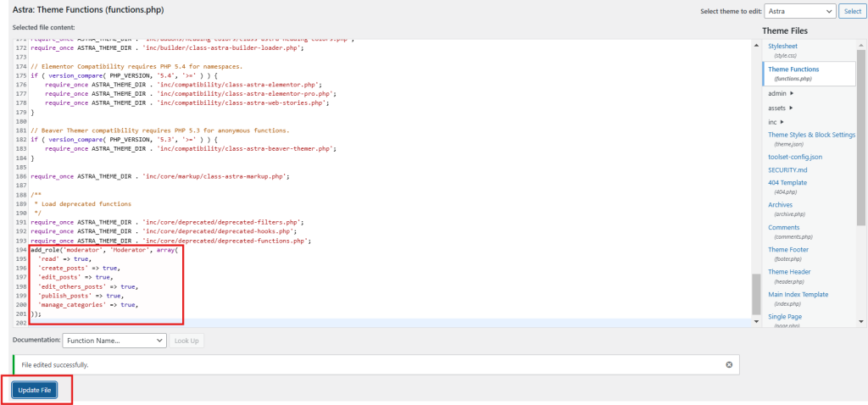Select Theme Functions file in sidebar

coord(793,69)
